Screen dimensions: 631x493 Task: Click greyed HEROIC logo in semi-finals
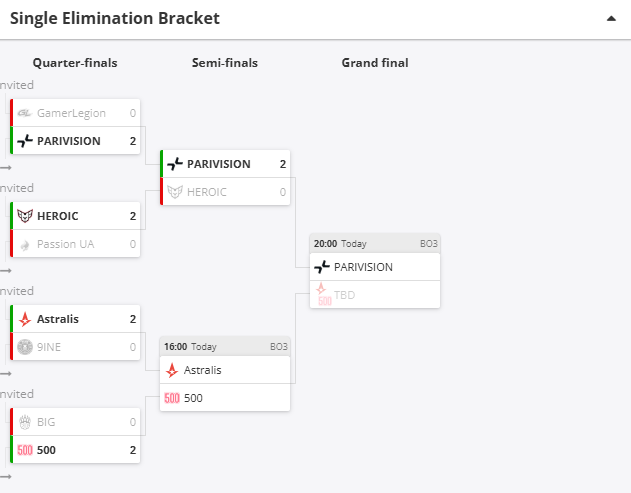175,192
